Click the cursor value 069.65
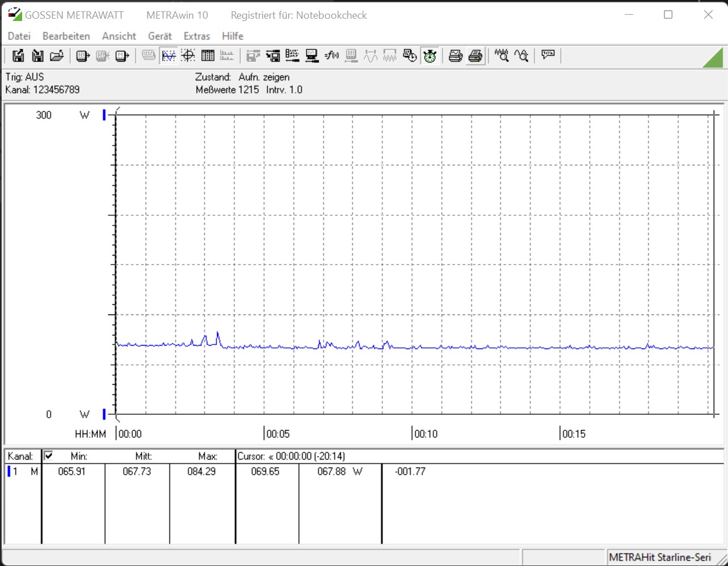 [x=265, y=471]
